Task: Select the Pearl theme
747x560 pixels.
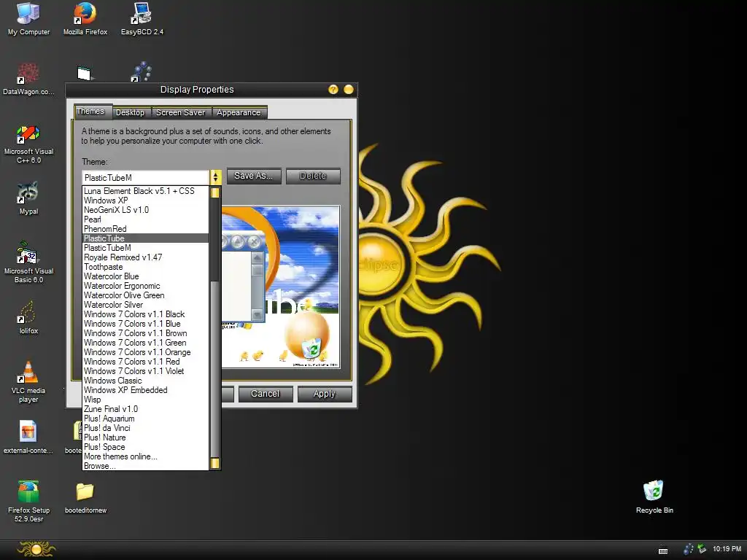Action: (145, 219)
